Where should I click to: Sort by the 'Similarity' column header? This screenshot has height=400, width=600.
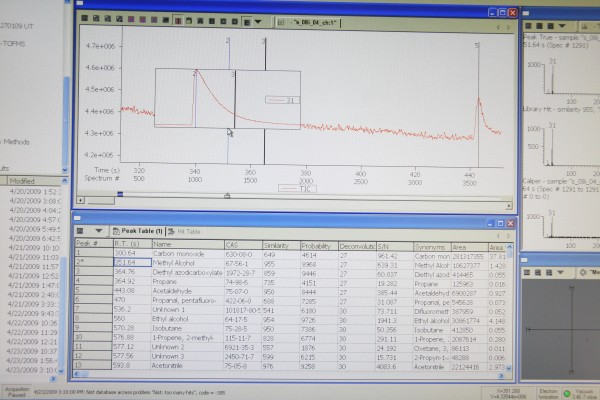[281, 245]
